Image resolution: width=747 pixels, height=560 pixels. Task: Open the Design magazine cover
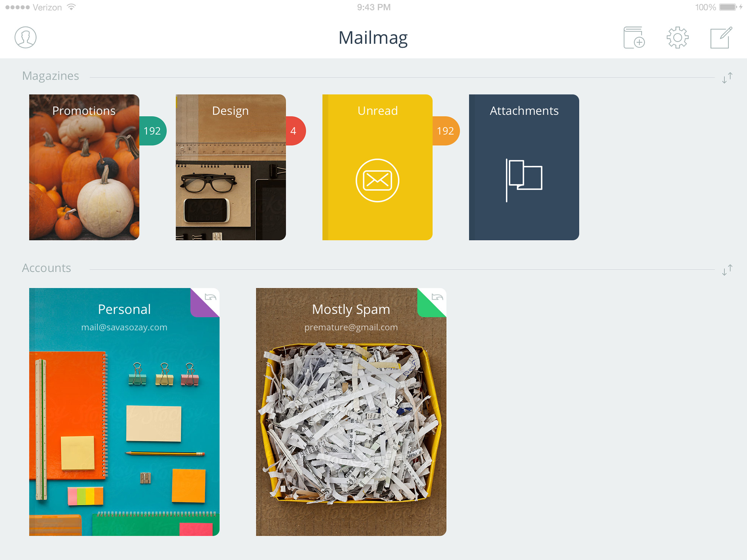click(231, 167)
